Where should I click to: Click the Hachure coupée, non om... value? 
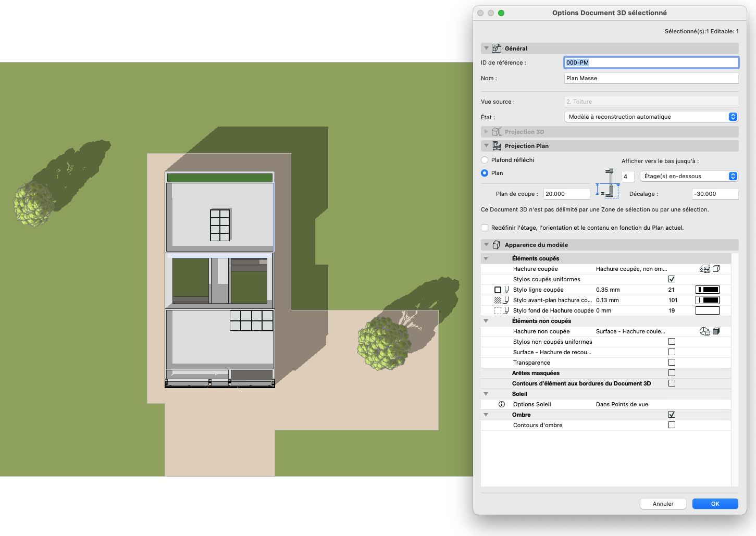point(631,269)
